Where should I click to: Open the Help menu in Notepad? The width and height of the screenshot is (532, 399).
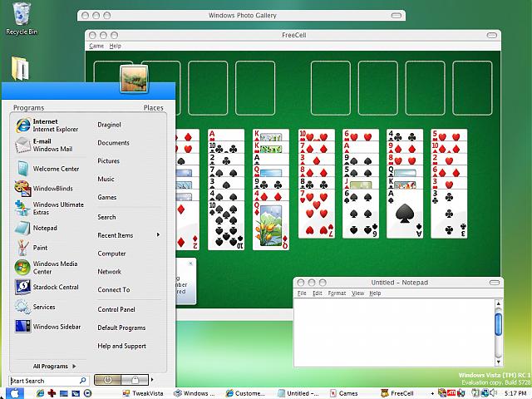[x=375, y=293]
